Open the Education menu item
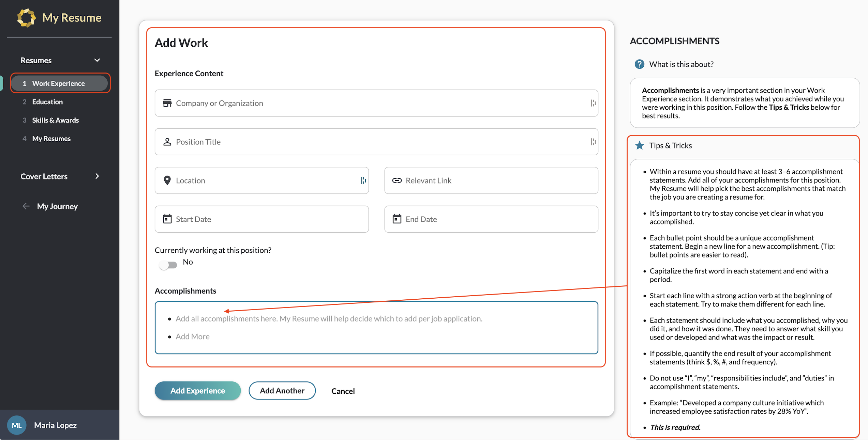Screen dimensions: 868x440 click(47, 102)
